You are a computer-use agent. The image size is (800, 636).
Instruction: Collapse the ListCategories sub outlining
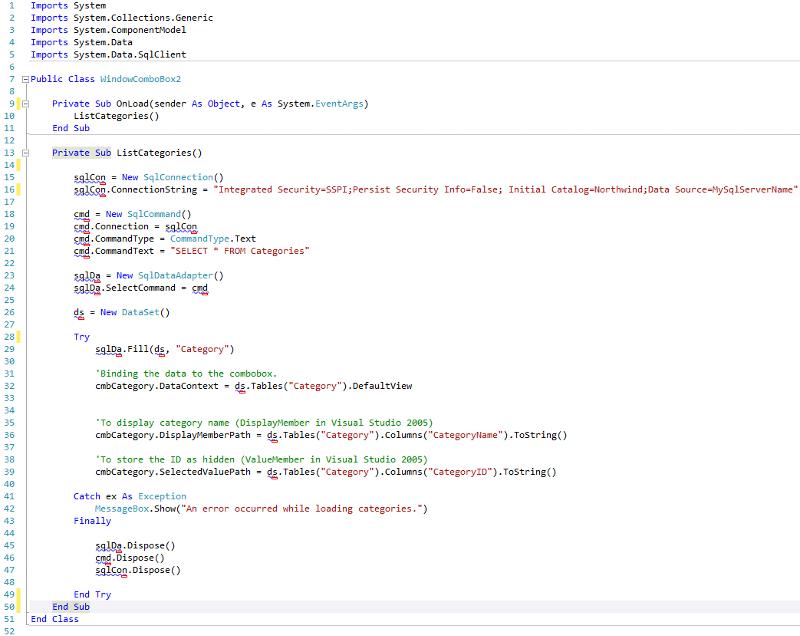pyautogui.click(x=25, y=153)
